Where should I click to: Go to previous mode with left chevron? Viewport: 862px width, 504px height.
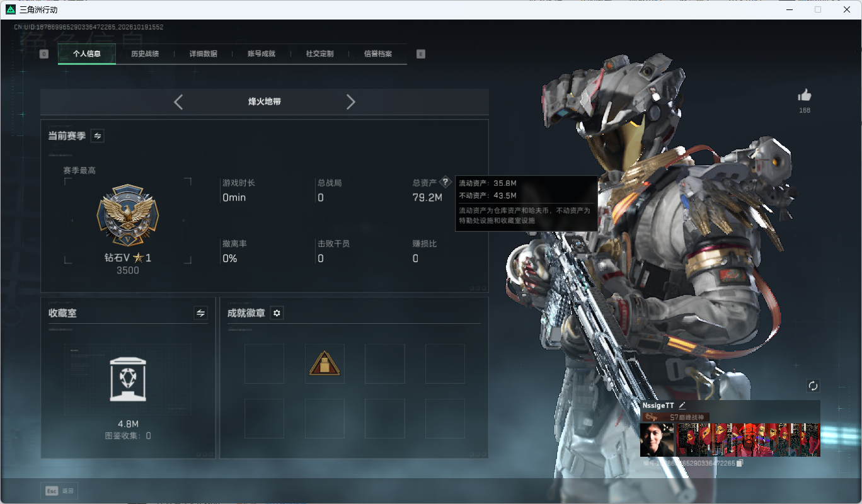(178, 102)
